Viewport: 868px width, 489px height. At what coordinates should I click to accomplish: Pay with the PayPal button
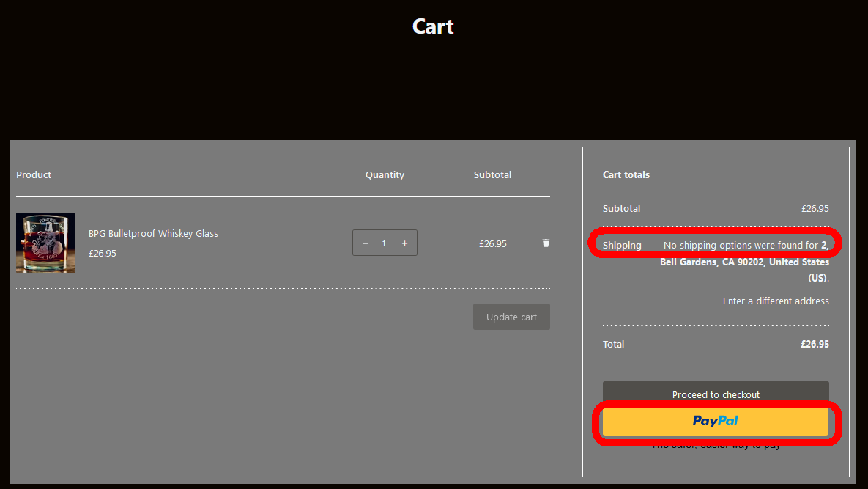click(x=716, y=422)
